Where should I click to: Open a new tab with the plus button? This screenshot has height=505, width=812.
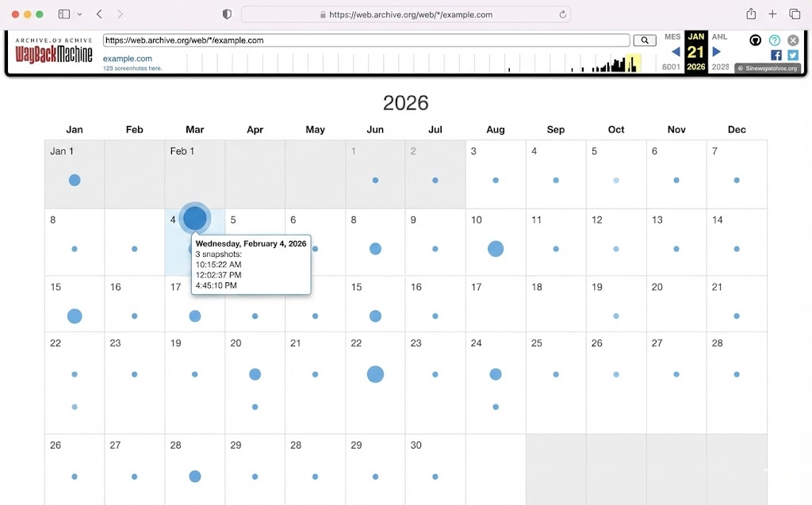pos(773,13)
